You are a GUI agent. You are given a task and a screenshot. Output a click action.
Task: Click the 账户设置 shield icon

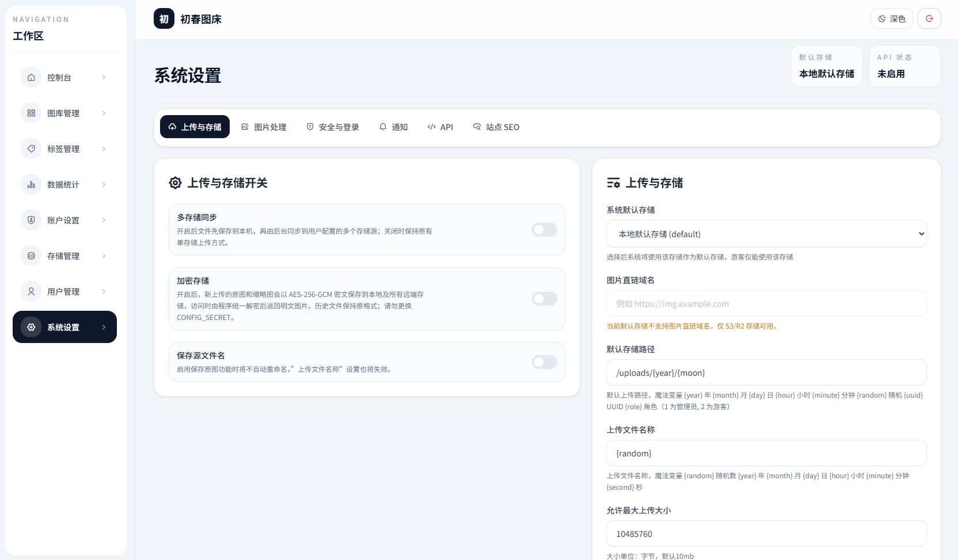pyautogui.click(x=31, y=220)
